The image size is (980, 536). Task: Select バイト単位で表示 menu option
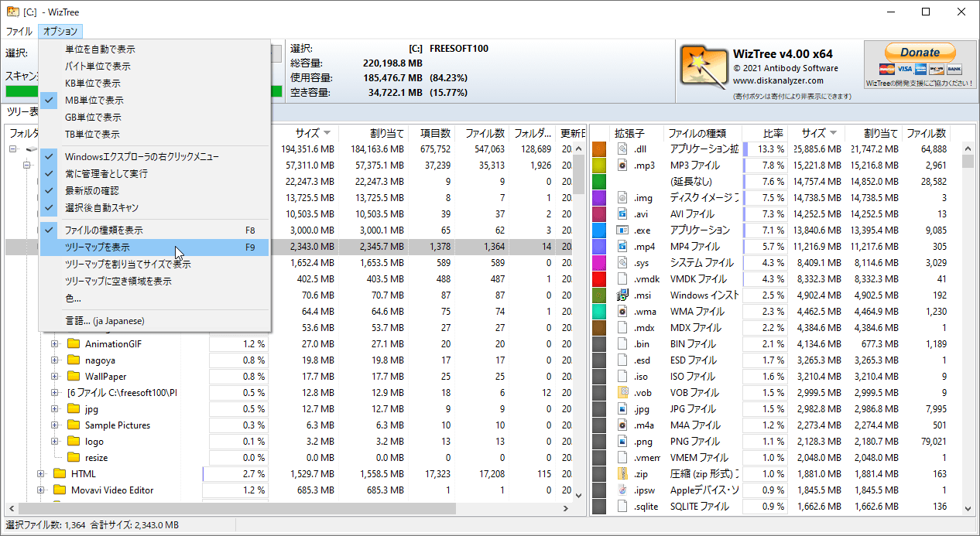coord(155,66)
